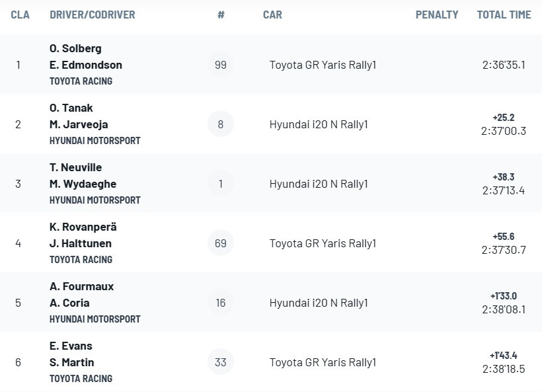542x392 pixels.
Task: Click car number 8 badge
Action: [x=221, y=124]
